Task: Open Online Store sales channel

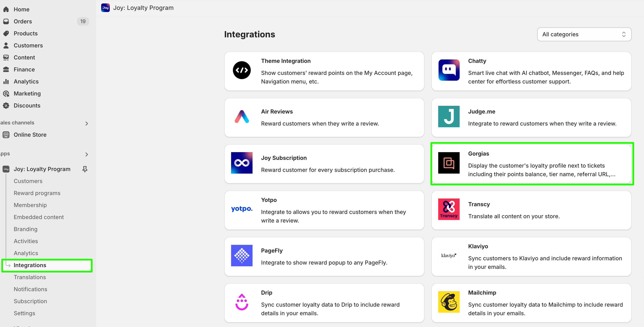Action: coord(30,135)
